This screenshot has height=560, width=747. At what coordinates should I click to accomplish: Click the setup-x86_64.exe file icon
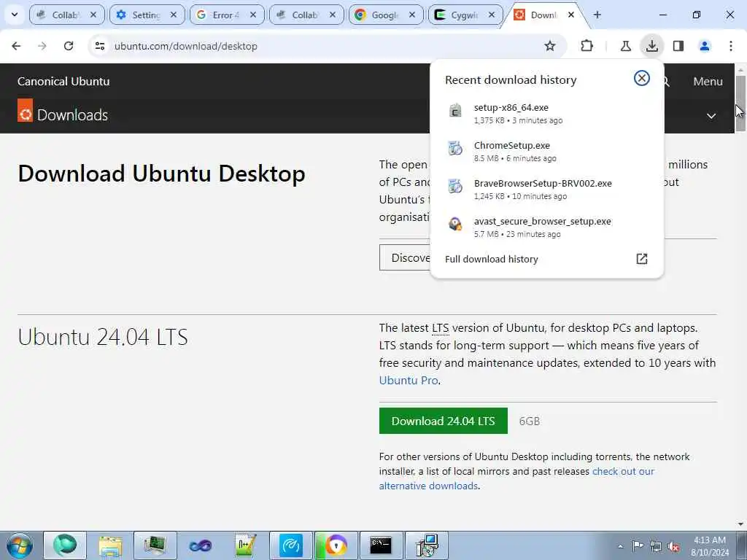click(x=455, y=111)
